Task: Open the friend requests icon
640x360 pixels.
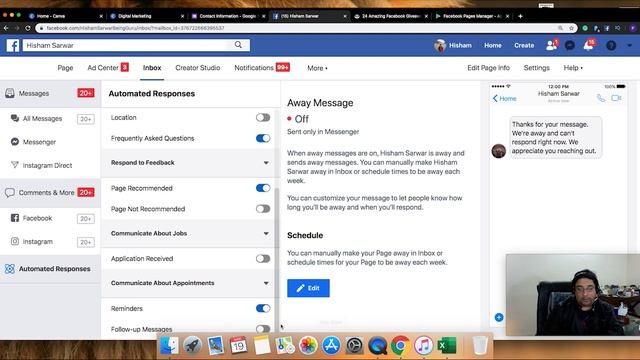Action: pyautogui.click(x=551, y=45)
